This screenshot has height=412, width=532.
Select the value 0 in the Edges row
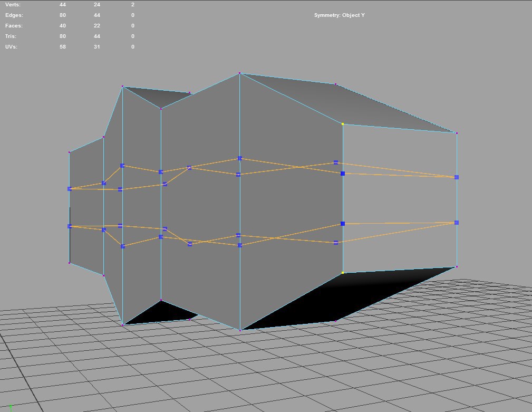[133, 15]
